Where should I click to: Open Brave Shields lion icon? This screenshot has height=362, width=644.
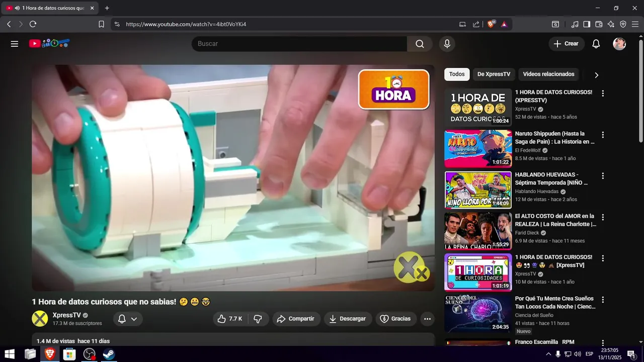[491, 24]
